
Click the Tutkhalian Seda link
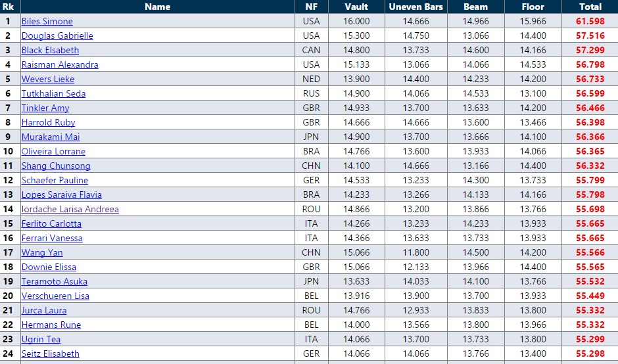coord(53,94)
